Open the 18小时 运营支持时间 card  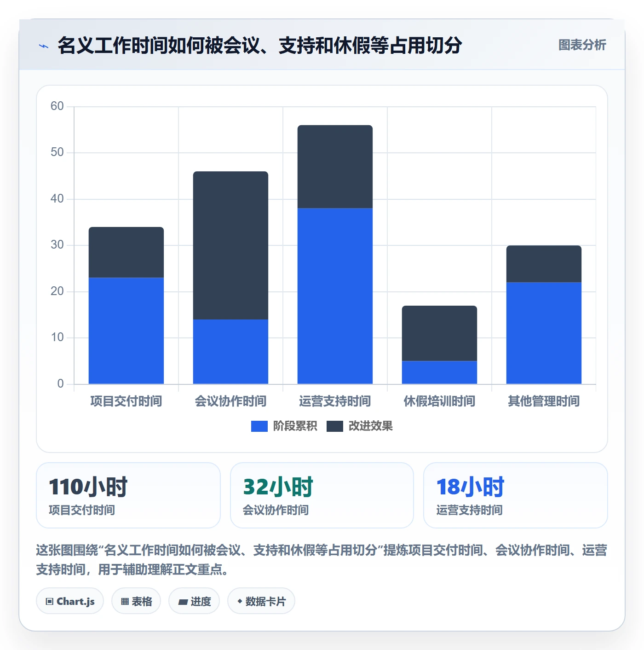516,495
